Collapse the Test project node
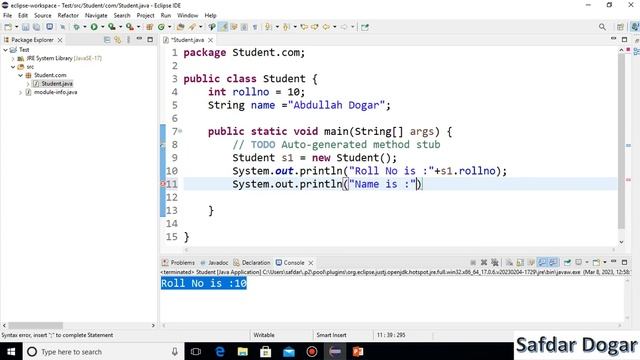640x360 pixels. coord(5,50)
